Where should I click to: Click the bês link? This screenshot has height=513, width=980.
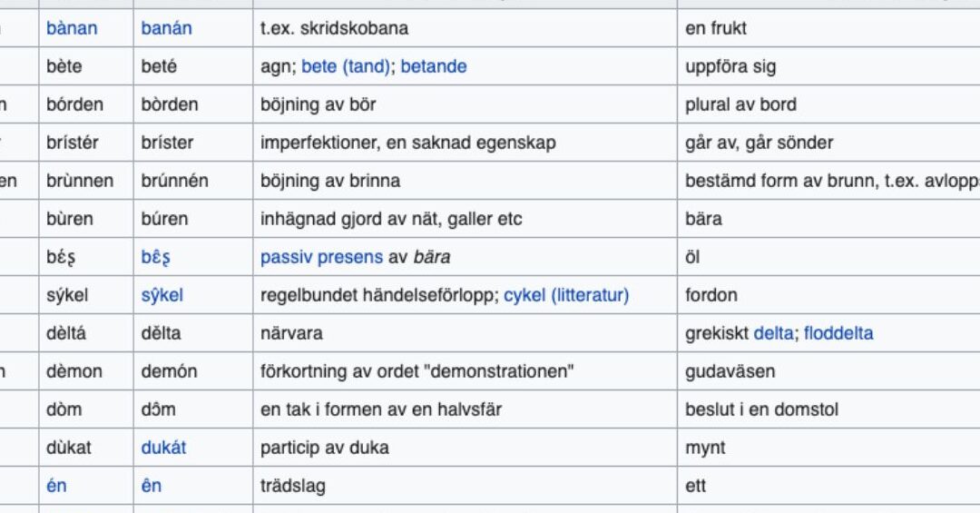156,257
